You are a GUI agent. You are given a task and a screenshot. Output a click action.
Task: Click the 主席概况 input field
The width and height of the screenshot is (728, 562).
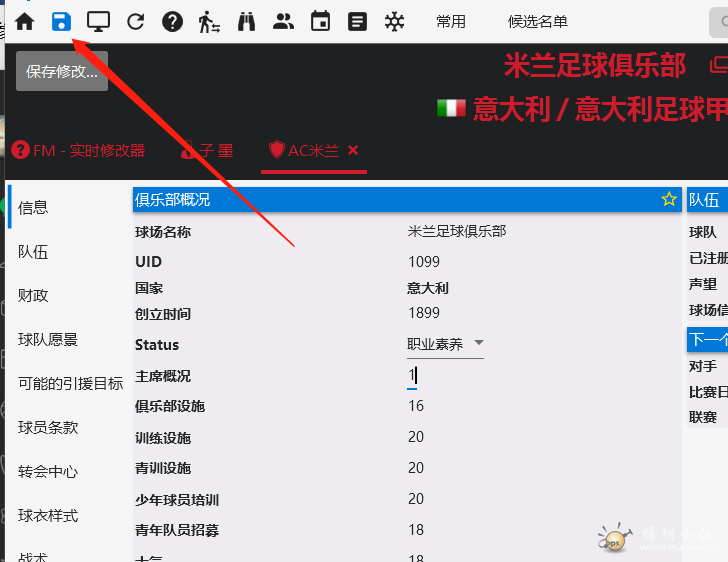pyautogui.click(x=412, y=375)
